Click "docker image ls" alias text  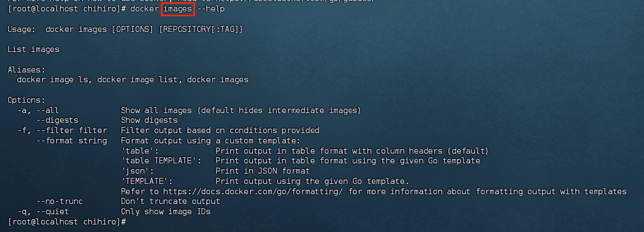(x=54, y=80)
